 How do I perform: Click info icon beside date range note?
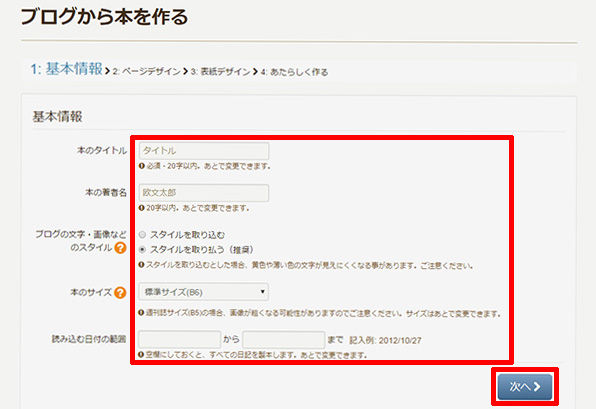(141, 355)
